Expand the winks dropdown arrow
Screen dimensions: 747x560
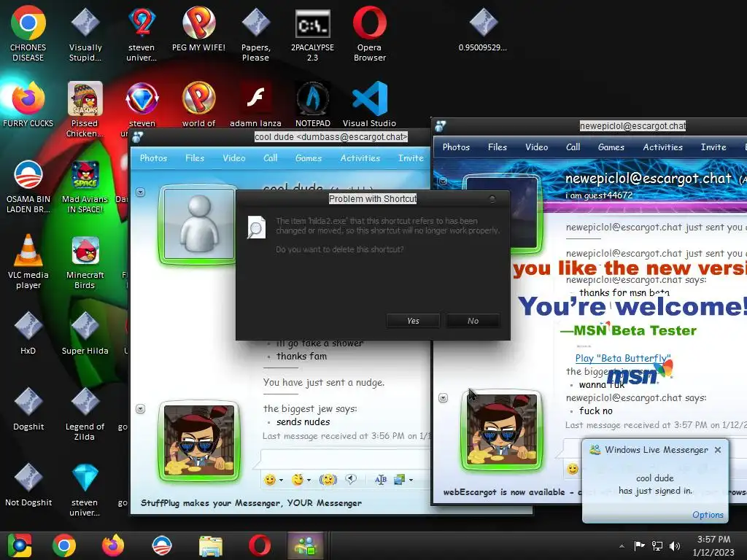pos(309,480)
